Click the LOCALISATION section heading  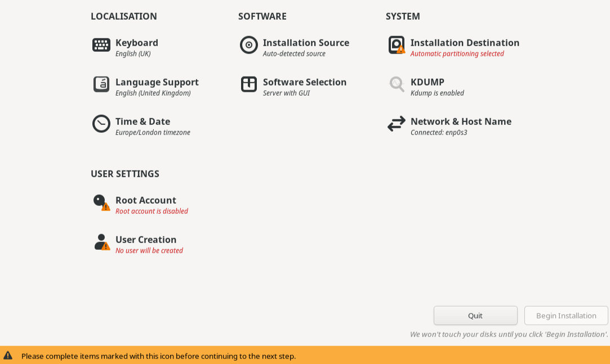click(x=124, y=16)
